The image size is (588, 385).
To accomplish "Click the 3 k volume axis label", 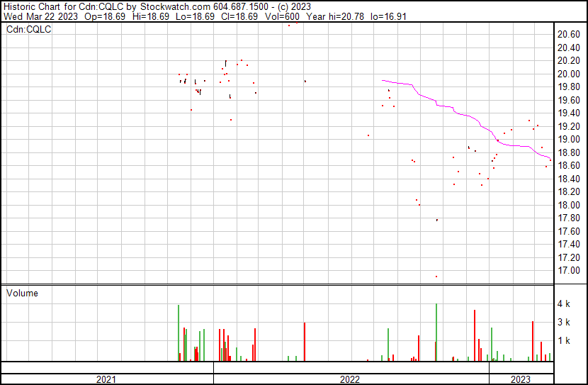I will 564,322.
